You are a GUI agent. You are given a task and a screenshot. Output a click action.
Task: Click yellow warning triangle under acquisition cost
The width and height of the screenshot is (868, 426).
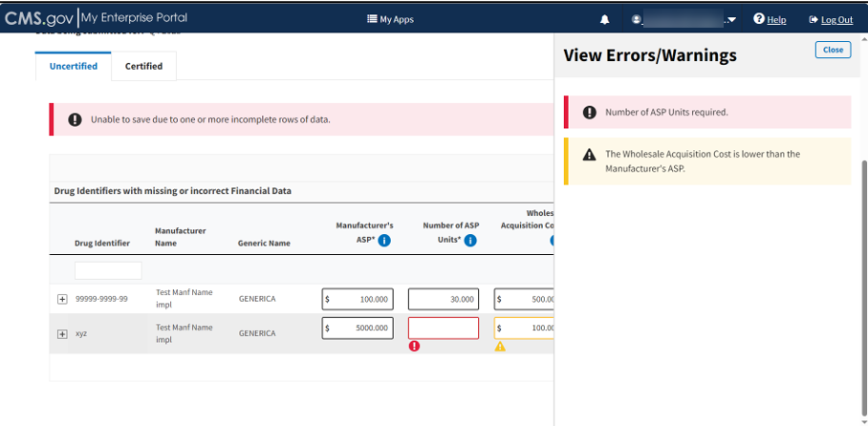[500, 347]
